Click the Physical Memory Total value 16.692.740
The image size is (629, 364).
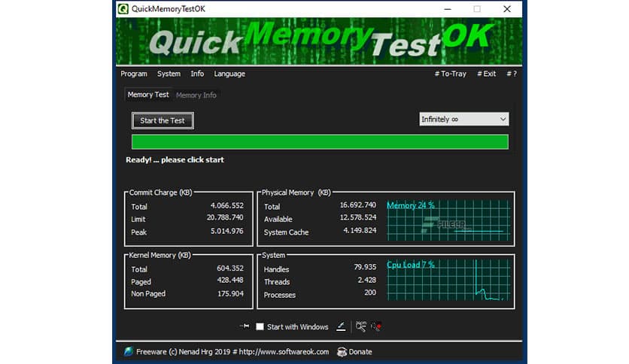pos(358,205)
